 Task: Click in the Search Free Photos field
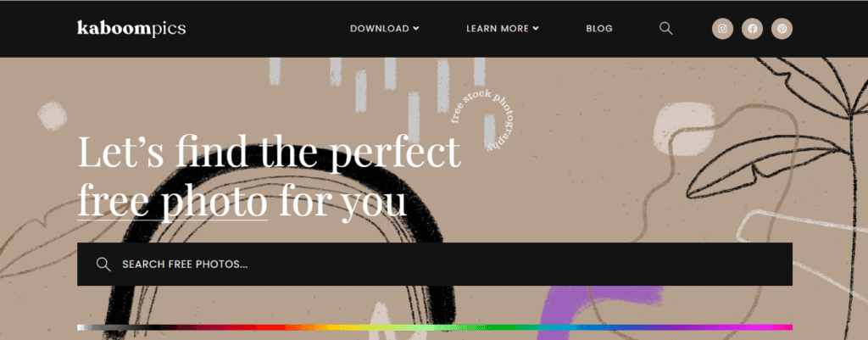(435, 265)
